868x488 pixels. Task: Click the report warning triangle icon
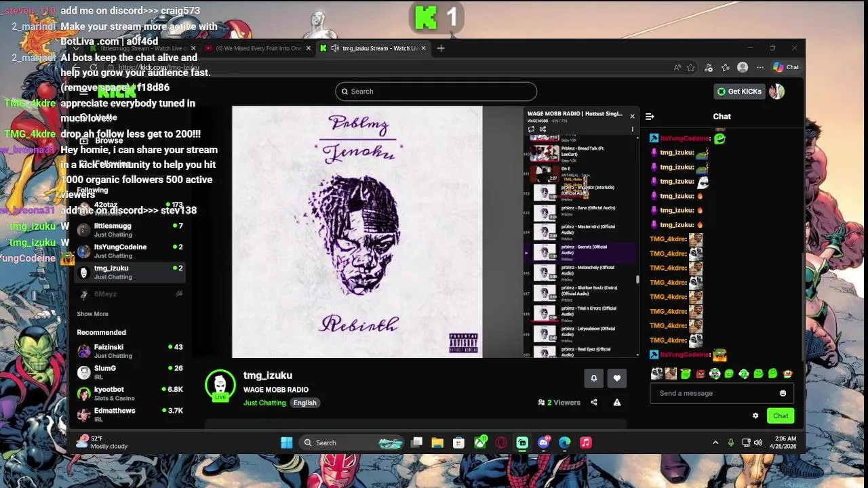pos(617,403)
